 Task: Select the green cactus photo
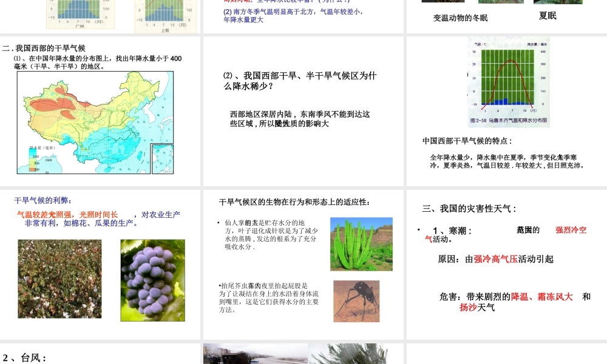click(361, 244)
